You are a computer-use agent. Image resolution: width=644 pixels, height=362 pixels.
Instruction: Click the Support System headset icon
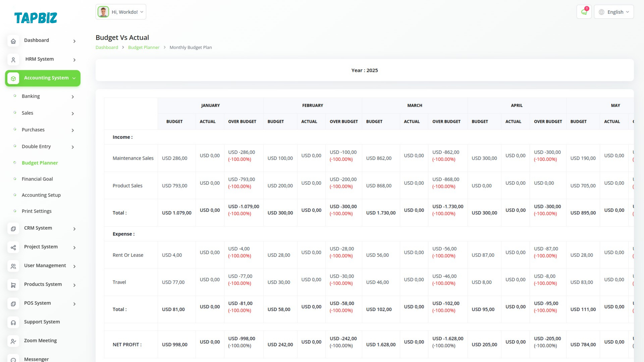coord(13,323)
